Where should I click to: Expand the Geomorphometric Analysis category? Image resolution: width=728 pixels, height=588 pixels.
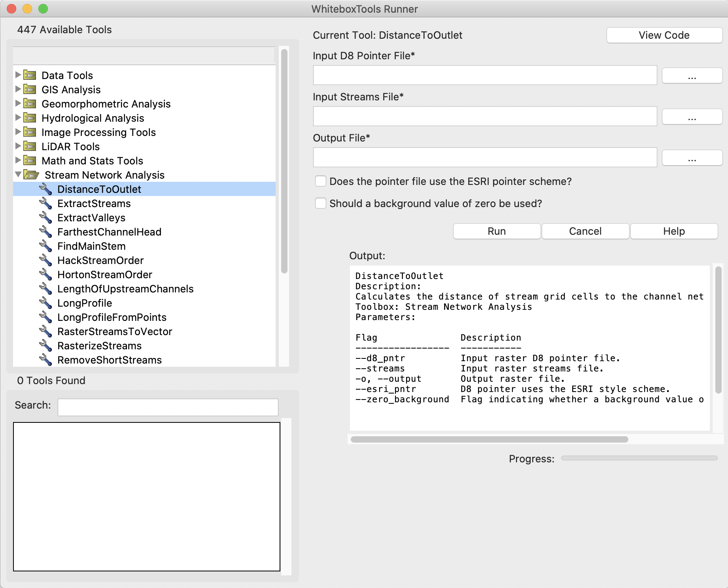18,103
